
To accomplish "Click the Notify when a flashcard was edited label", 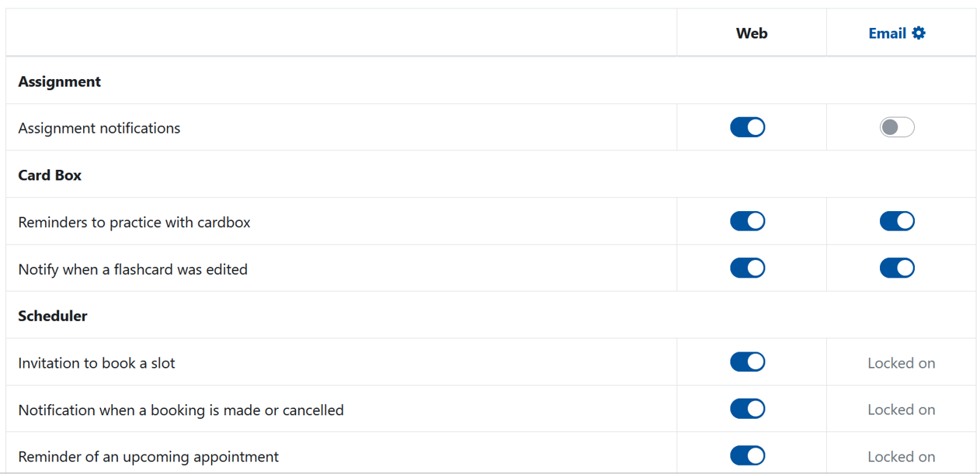I will point(132,268).
